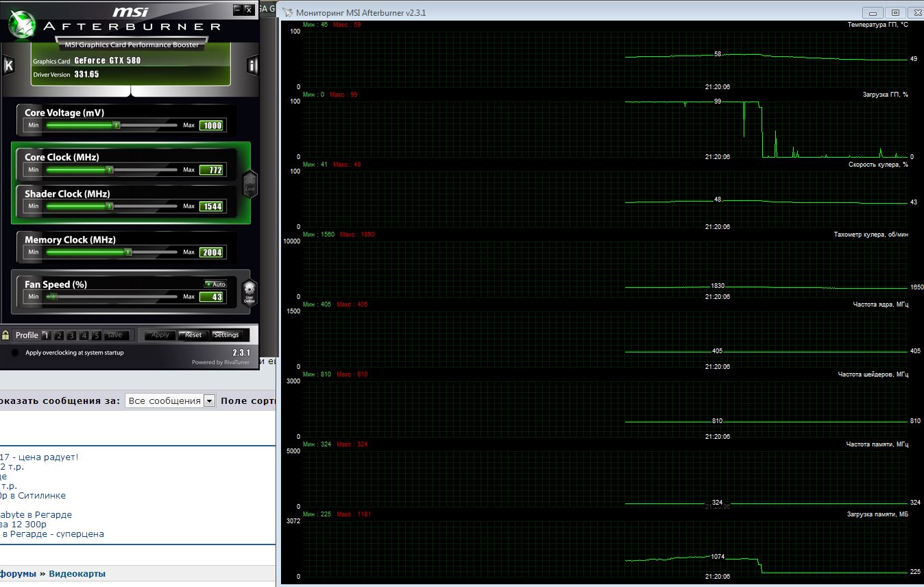Open forum link ending 'abyte в Регарде'
Screen dimensions: 924x587
coord(36,514)
